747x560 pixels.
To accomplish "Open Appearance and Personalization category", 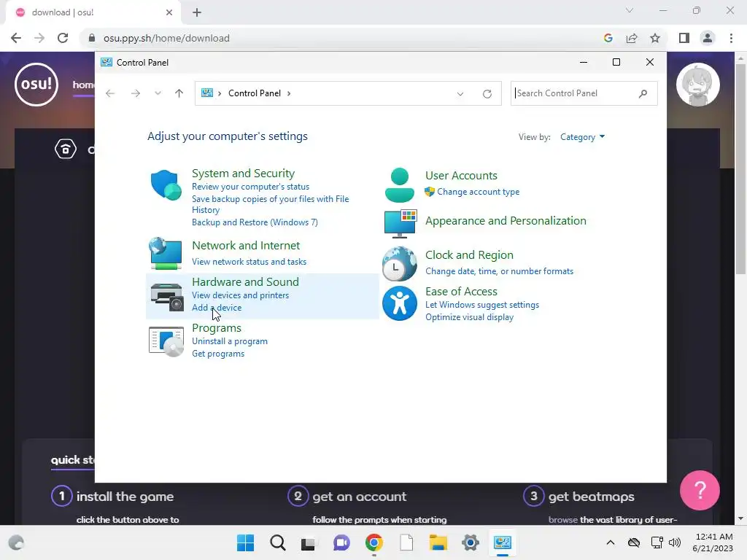I will 506,221.
